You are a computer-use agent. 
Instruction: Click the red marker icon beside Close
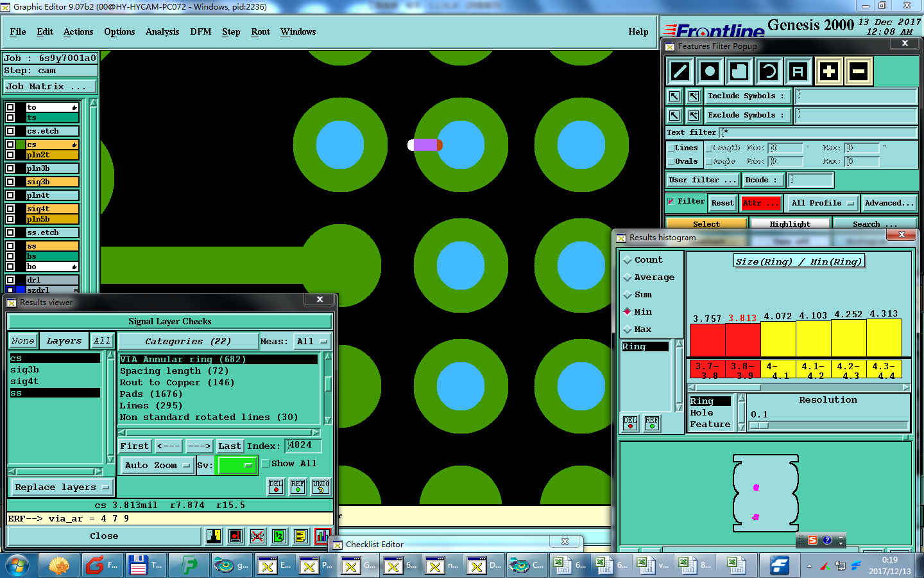tap(235, 536)
